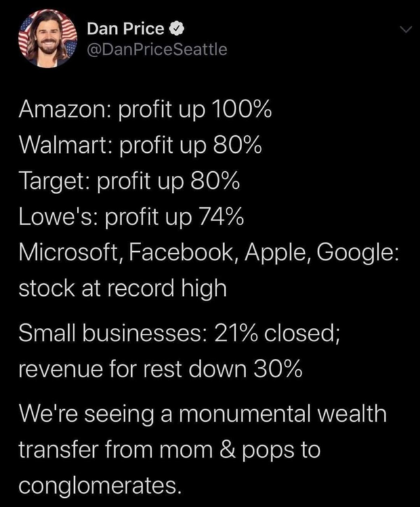Select the Walmart profit up 80% line
The image size is (420, 507).
[140, 146]
